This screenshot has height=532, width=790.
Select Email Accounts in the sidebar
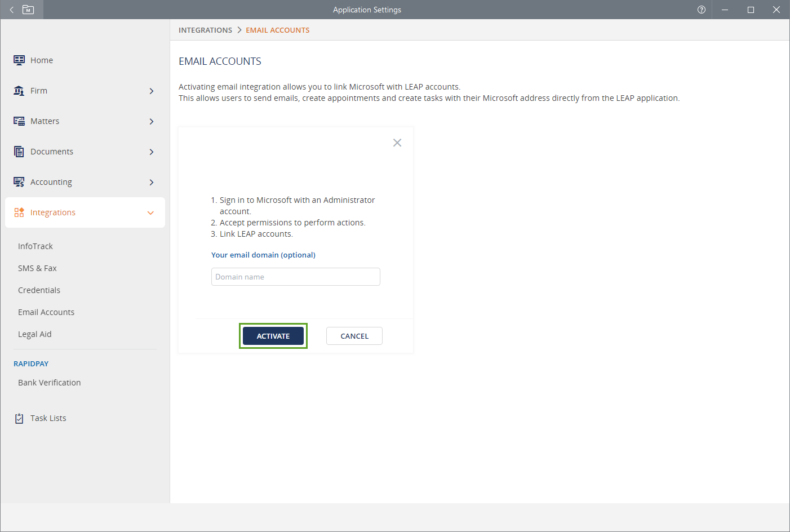coord(46,312)
